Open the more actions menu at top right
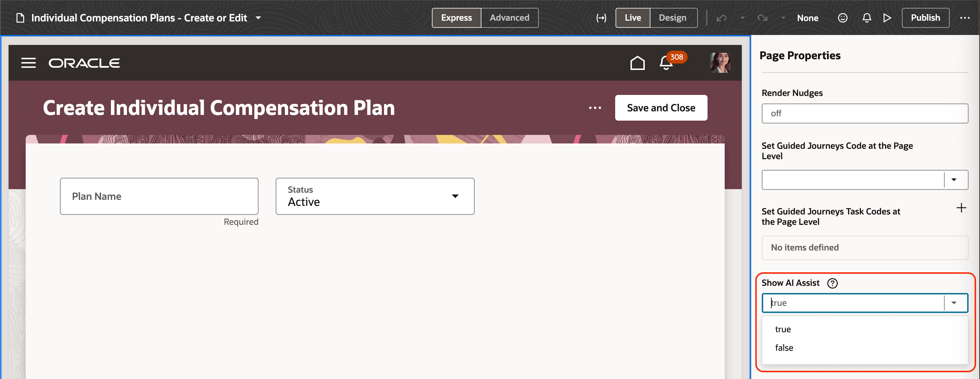 tap(965, 18)
